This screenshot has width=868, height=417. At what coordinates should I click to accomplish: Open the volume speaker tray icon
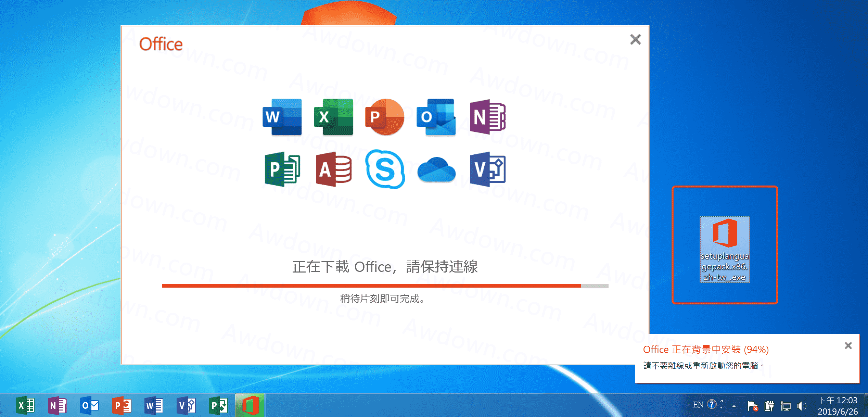pyautogui.click(x=801, y=406)
